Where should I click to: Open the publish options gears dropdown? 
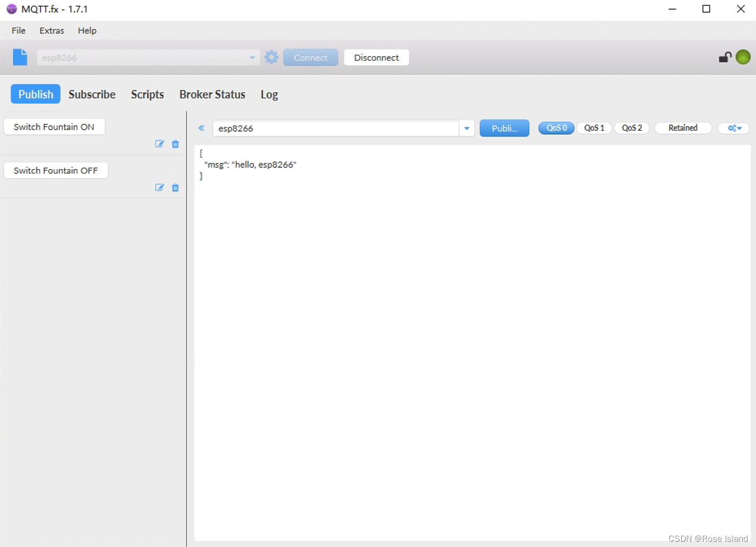point(734,128)
